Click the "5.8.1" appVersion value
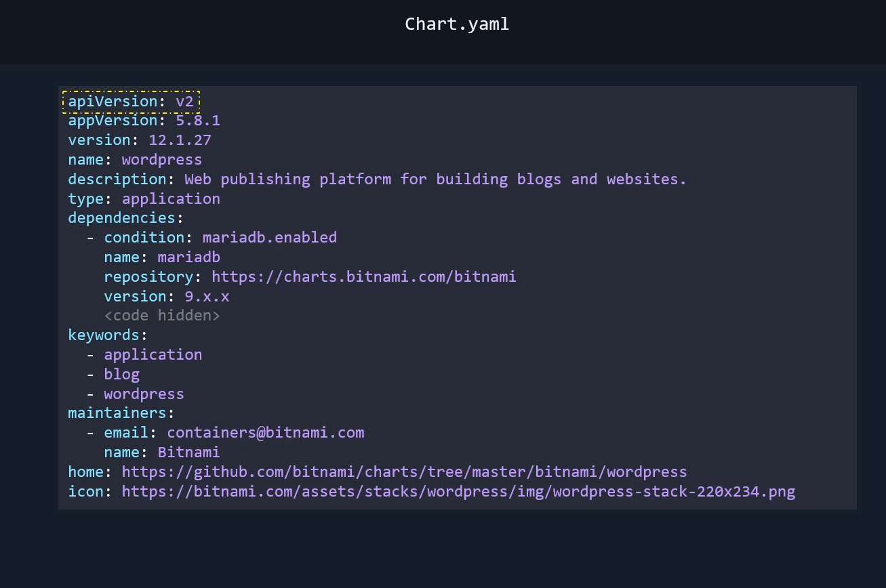This screenshot has width=886, height=588. [x=198, y=121]
